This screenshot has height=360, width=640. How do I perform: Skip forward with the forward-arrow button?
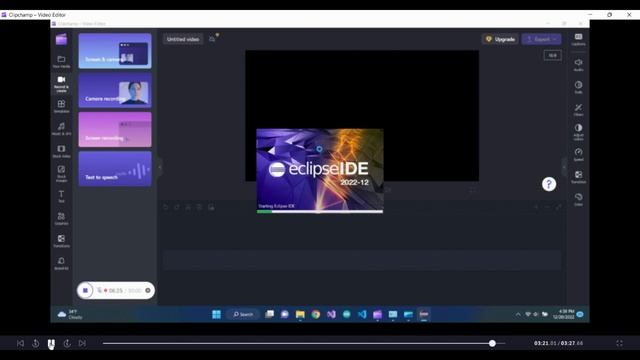pos(67,343)
